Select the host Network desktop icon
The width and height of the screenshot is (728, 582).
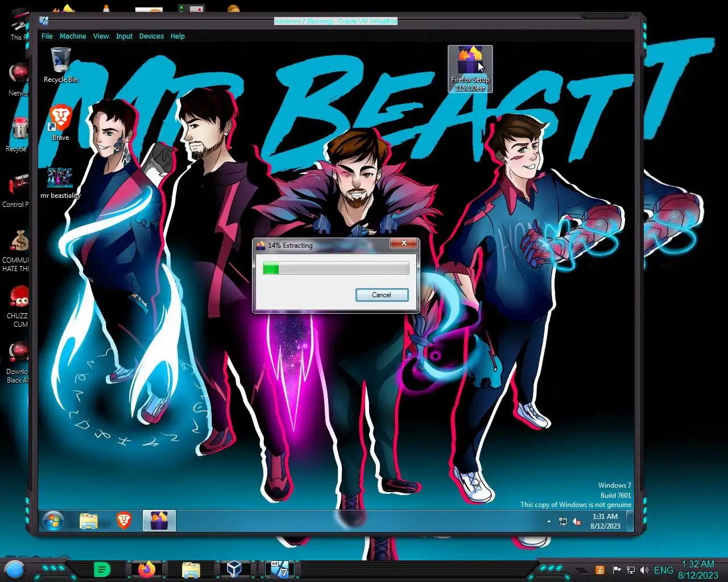[17, 80]
